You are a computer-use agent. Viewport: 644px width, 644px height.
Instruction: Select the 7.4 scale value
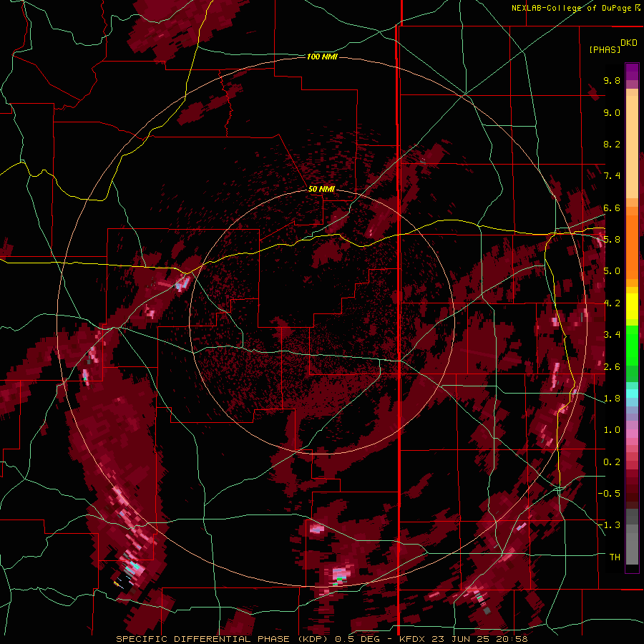(x=612, y=176)
